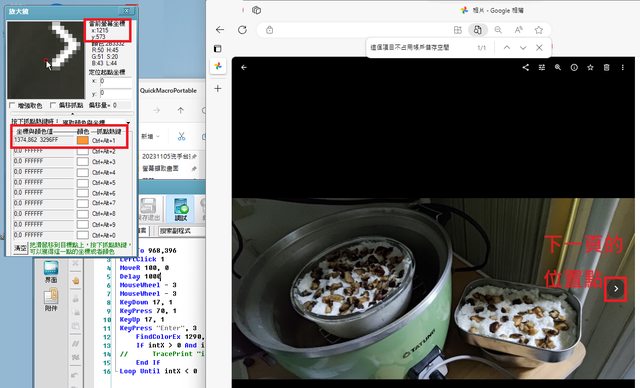Open the photo edit sliders icon
This screenshot has height=388, width=640.
point(542,68)
